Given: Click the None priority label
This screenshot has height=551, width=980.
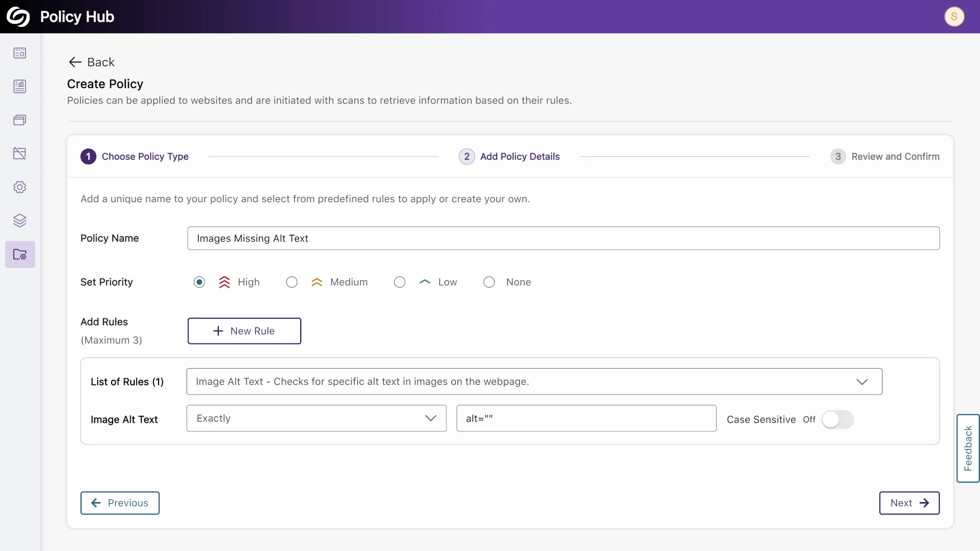Looking at the screenshot, I should [519, 282].
